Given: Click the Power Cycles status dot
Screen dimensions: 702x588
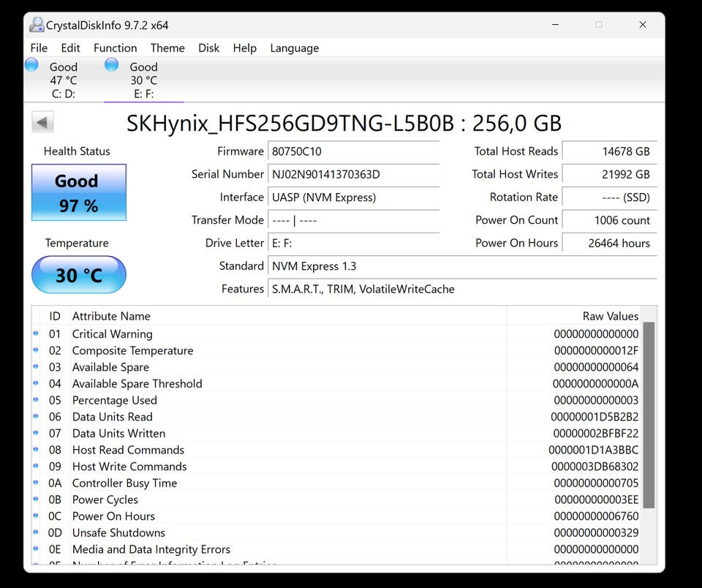Looking at the screenshot, I should tap(36, 500).
